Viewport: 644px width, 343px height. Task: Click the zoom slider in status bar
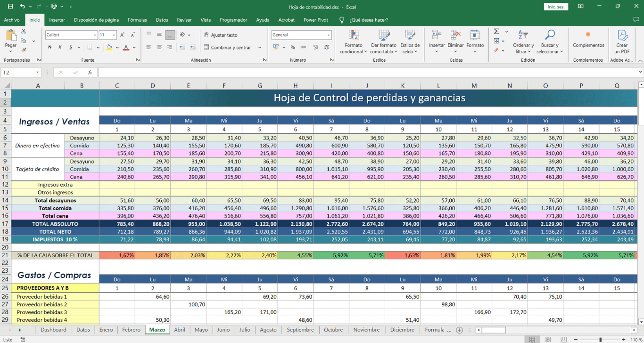(x=600, y=340)
